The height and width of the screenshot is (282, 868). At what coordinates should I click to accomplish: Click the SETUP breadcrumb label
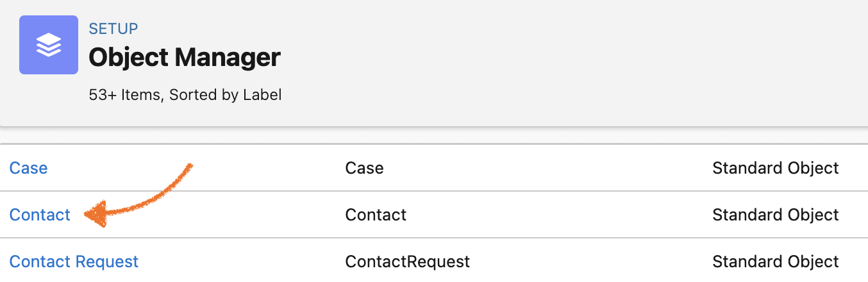tap(113, 29)
